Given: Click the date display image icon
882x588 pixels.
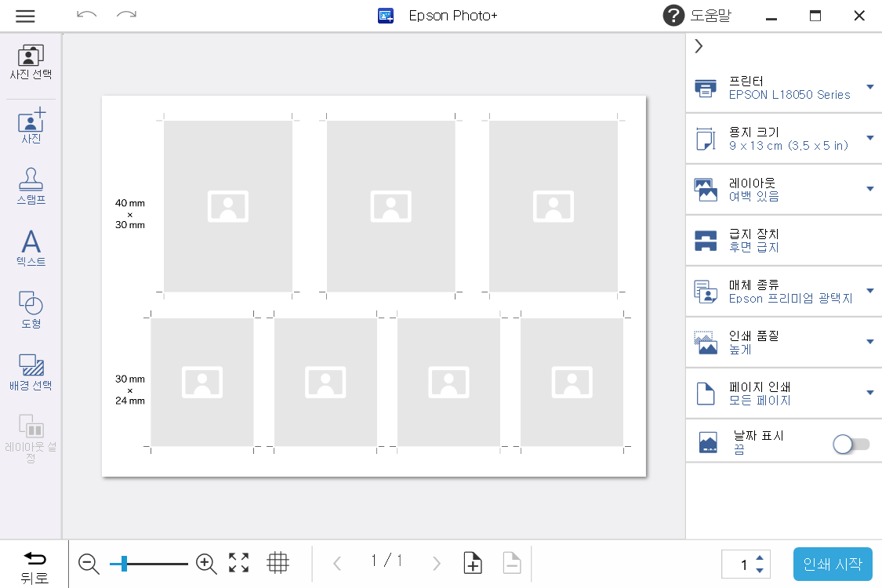Looking at the screenshot, I should 708,443.
